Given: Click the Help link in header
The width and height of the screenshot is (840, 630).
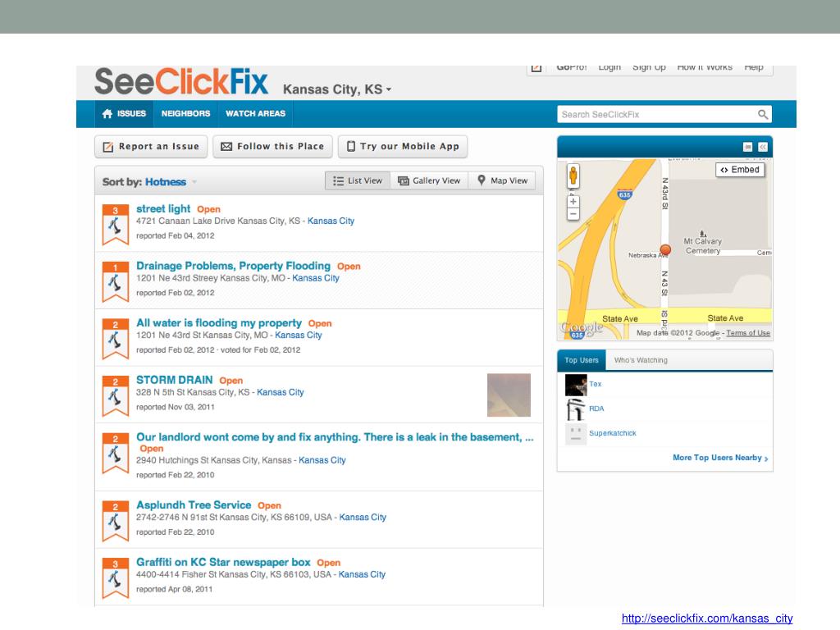Looking at the screenshot, I should (754, 67).
